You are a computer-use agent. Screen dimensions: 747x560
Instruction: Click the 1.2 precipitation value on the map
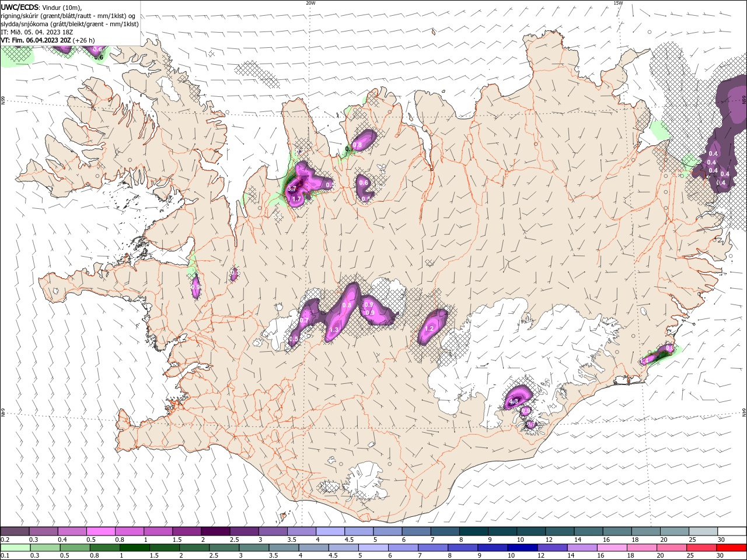point(430,329)
